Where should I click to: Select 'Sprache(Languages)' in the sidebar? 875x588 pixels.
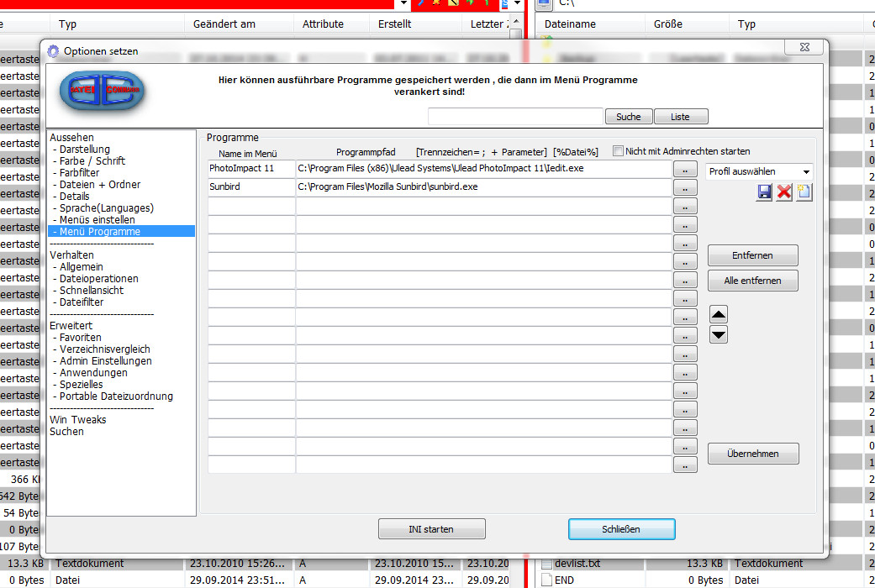coord(107,207)
